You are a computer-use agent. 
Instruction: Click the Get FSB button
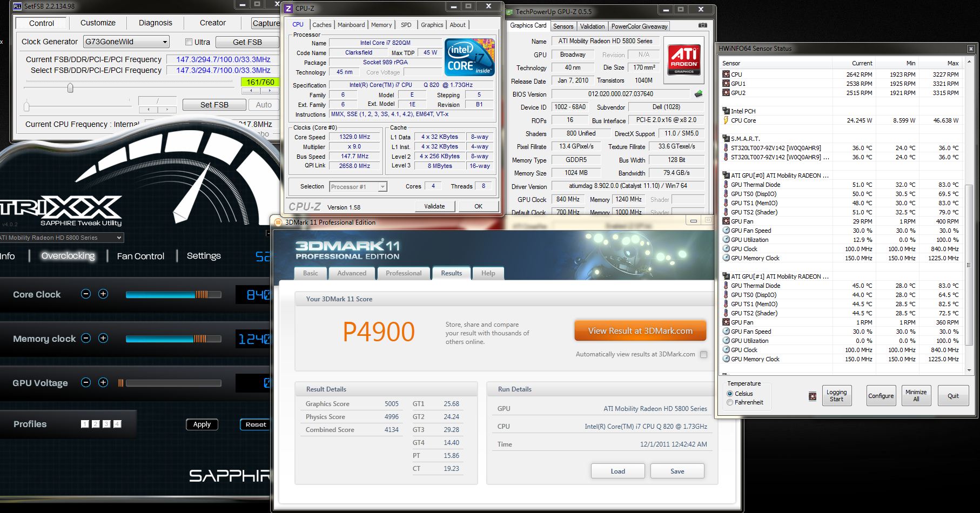(247, 42)
